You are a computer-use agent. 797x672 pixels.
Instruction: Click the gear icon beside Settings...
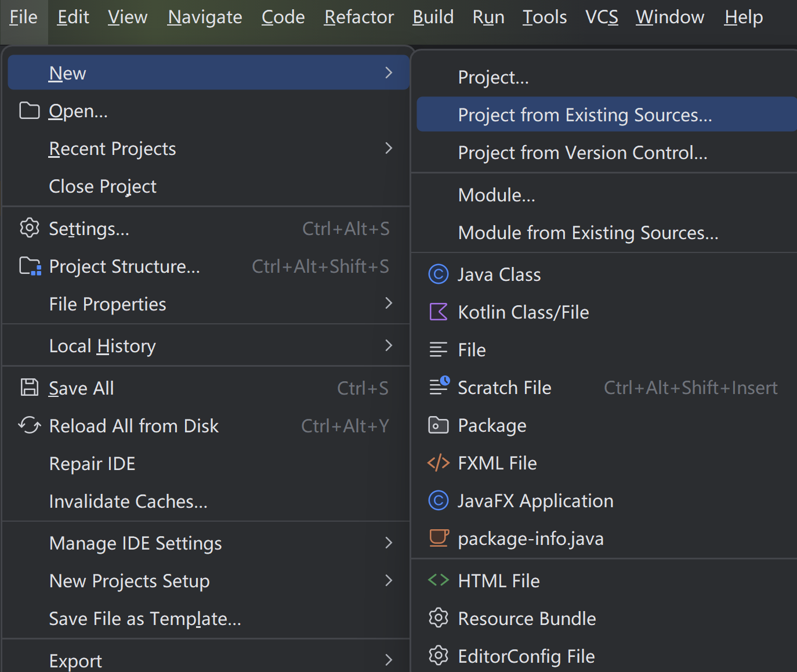(x=30, y=228)
